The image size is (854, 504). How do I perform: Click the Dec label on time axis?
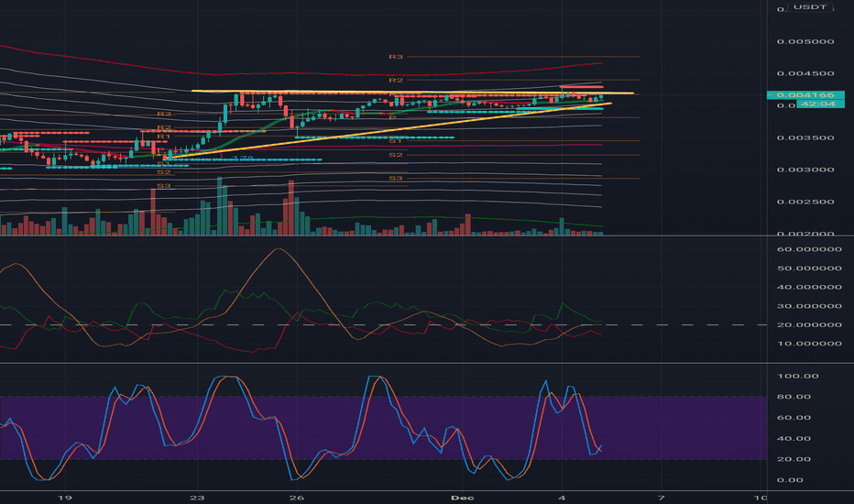click(x=463, y=498)
